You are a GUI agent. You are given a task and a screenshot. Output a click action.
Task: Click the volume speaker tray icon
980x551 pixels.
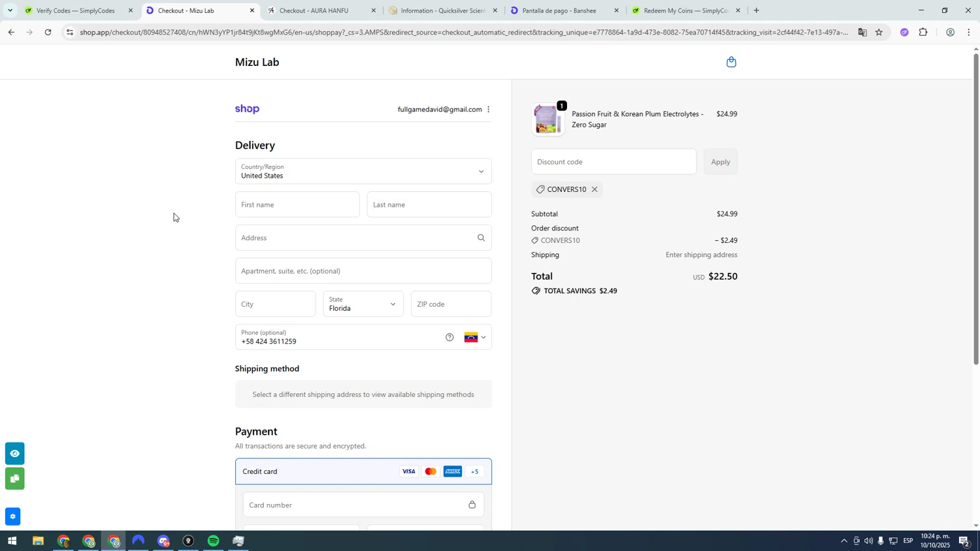tap(868, 541)
